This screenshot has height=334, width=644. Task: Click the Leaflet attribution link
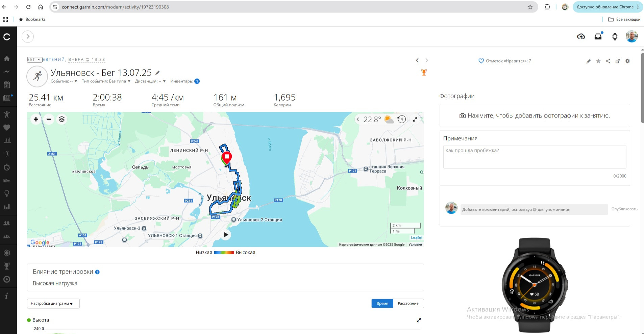(x=417, y=238)
